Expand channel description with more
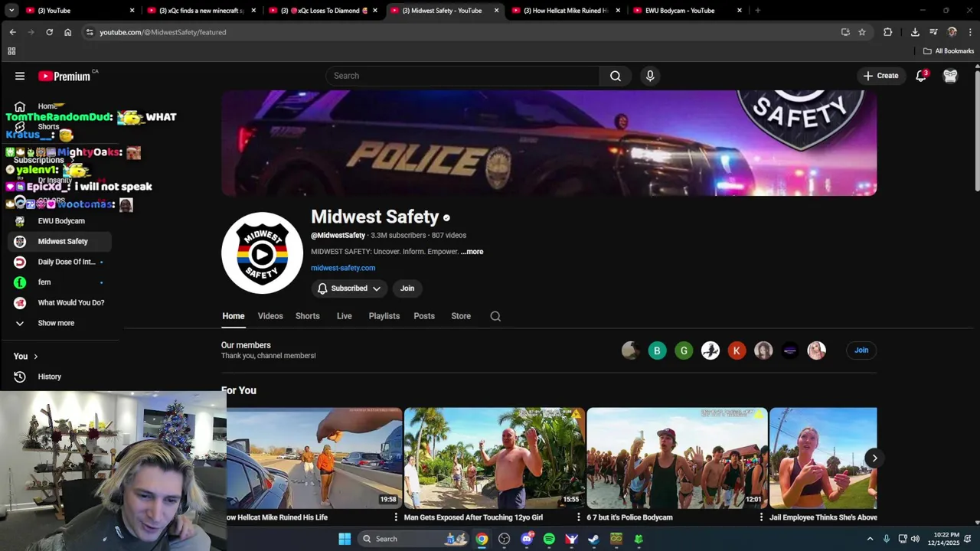 pyautogui.click(x=472, y=252)
